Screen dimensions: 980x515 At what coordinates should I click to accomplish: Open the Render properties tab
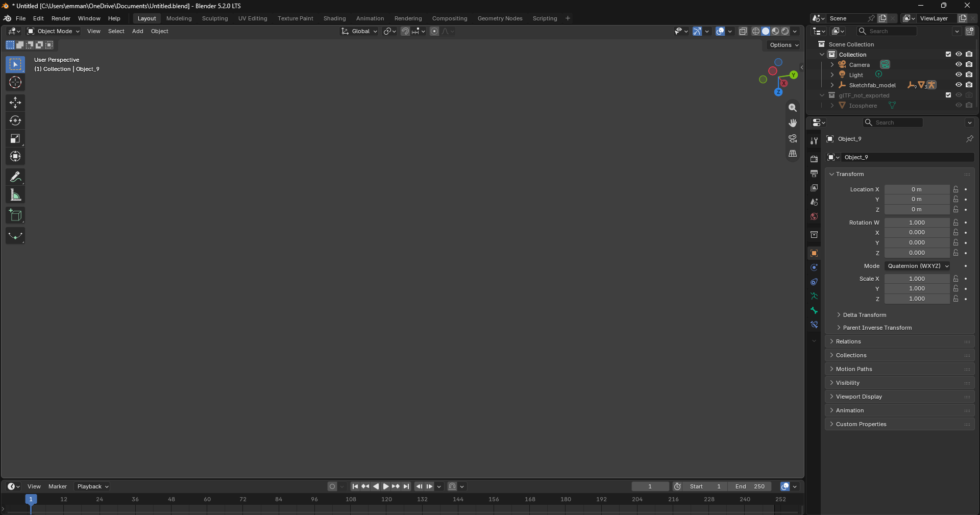[814, 159]
